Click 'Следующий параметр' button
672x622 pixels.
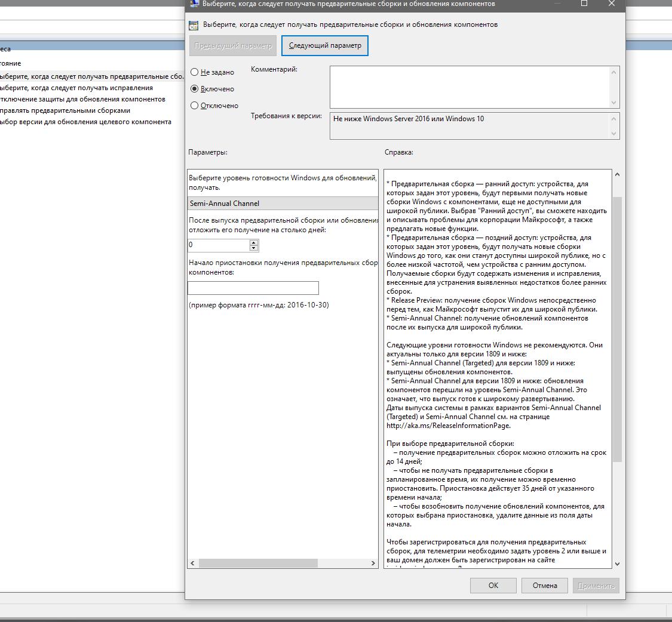pos(325,45)
